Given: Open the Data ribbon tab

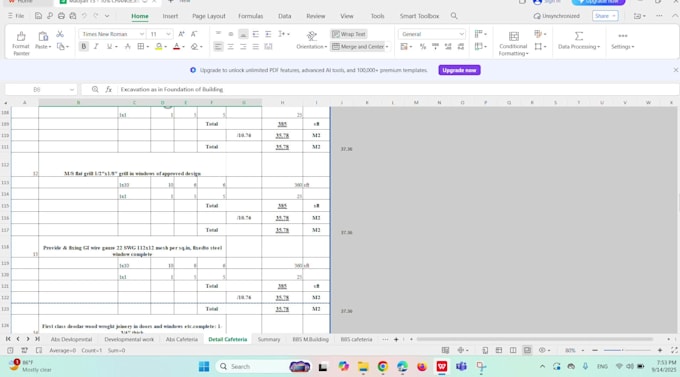Looking at the screenshot, I should click(284, 16).
